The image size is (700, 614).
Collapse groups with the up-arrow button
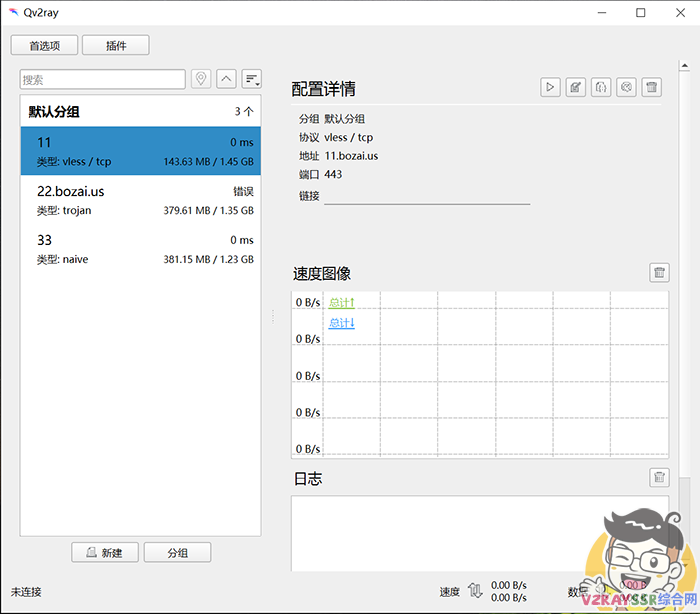(226, 79)
